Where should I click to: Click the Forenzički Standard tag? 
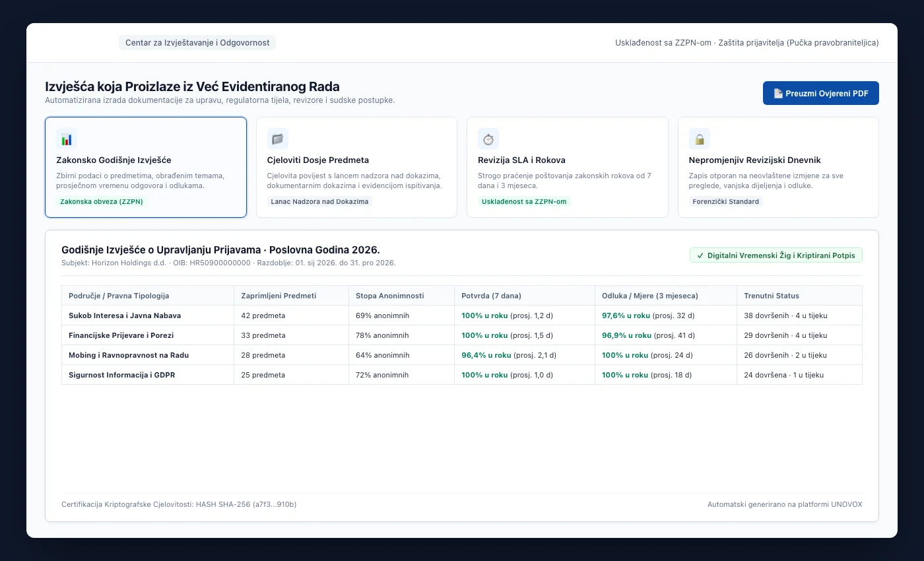[x=726, y=201]
